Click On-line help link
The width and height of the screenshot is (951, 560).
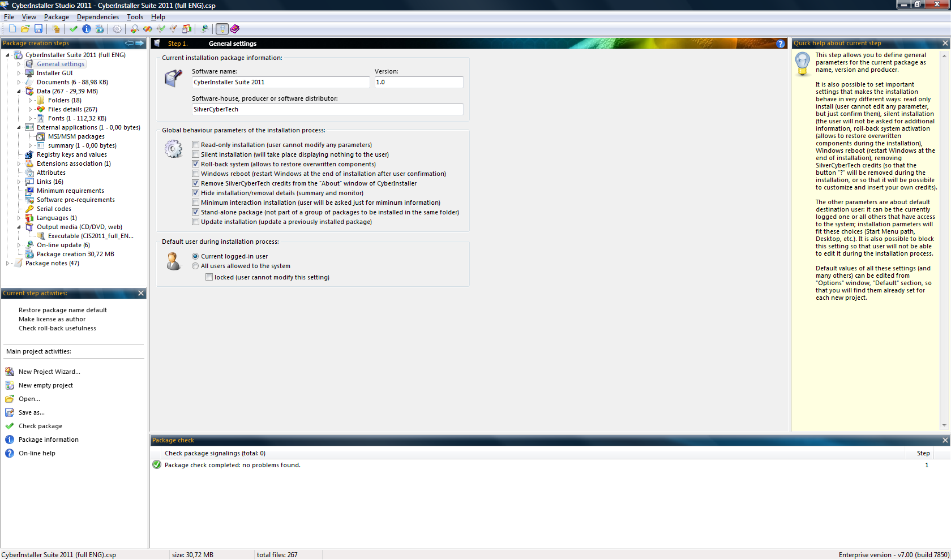click(x=37, y=453)
